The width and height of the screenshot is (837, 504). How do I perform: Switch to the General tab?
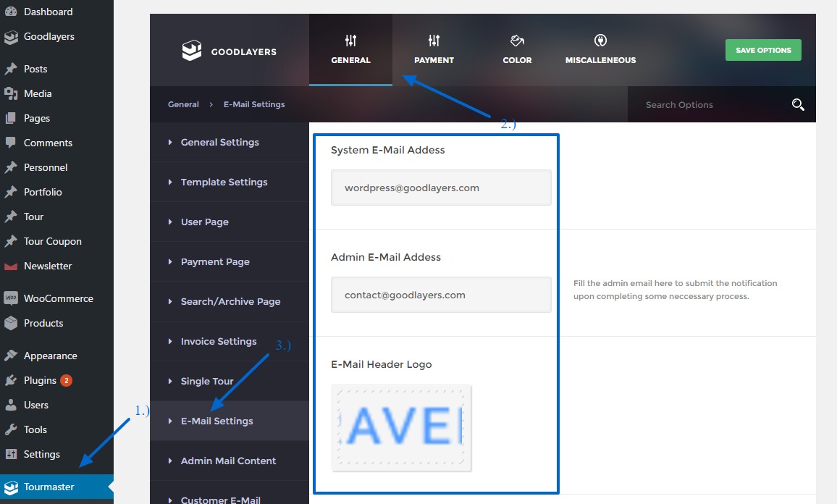tap(350, 50)
